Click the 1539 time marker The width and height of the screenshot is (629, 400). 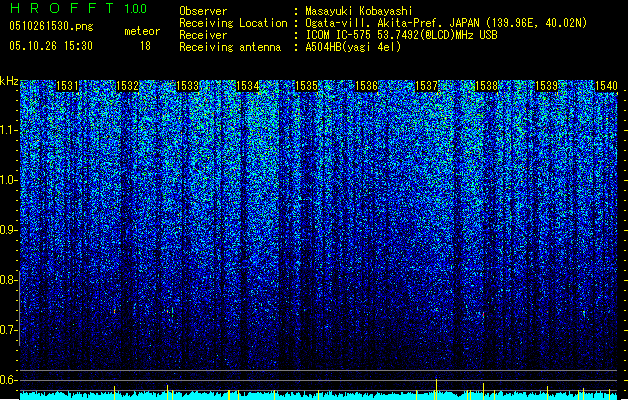[x=546, y=86]
